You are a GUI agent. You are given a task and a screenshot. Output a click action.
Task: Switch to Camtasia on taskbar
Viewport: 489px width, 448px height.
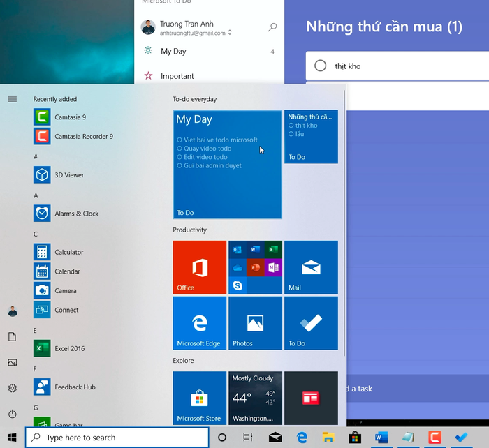[435, 438]
